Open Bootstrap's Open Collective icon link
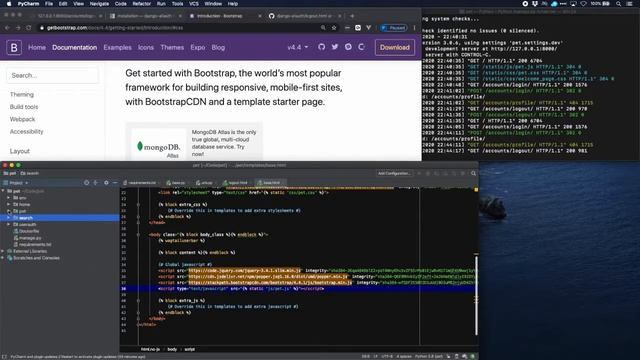The height and width of the screenshot is (360, 640). pos(361,47)
